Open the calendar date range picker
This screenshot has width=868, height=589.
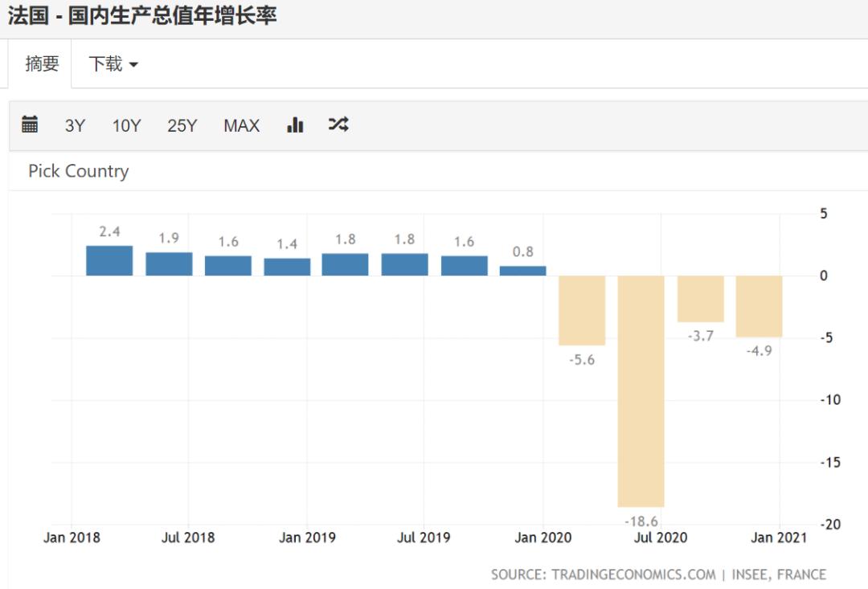click(x=30, y=125)
